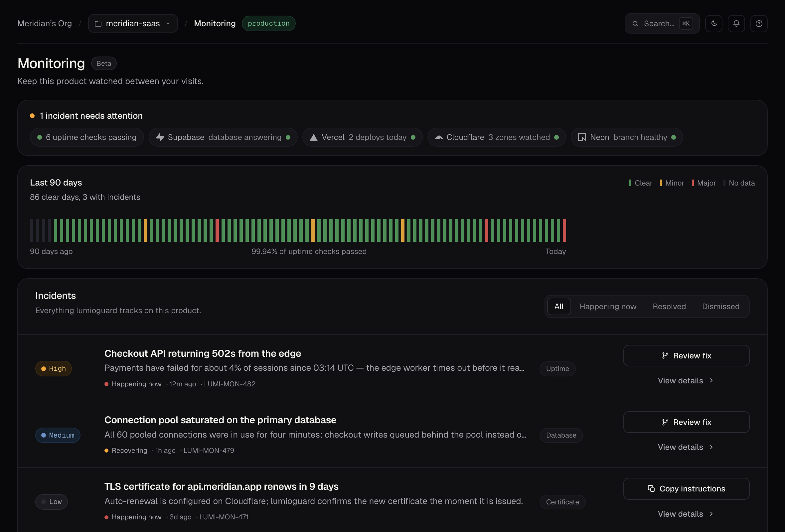
Task: Click the 1 incident needs attention heading
Action: (91, 116)
